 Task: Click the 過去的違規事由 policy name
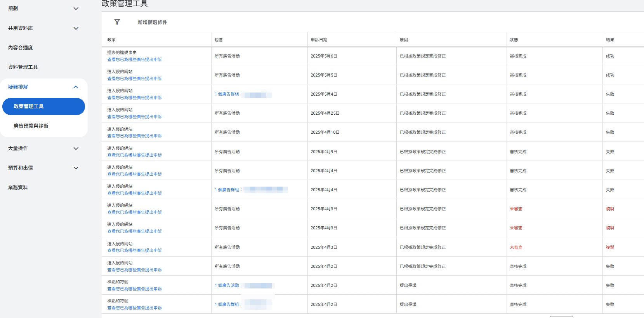[x=122, y=52]
